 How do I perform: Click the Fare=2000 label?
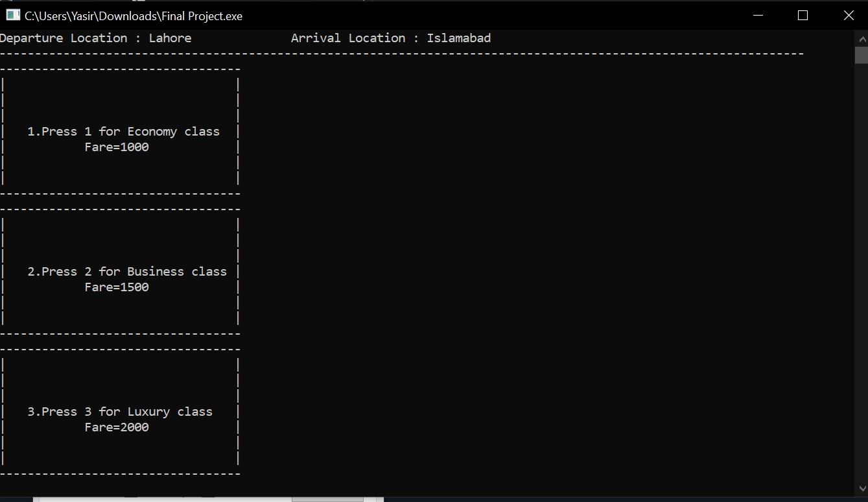pyautogui.click(x=117, y=427)
